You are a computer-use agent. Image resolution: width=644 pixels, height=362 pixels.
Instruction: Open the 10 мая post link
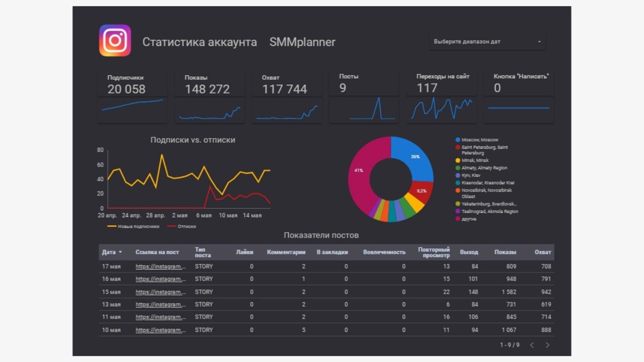160,330
